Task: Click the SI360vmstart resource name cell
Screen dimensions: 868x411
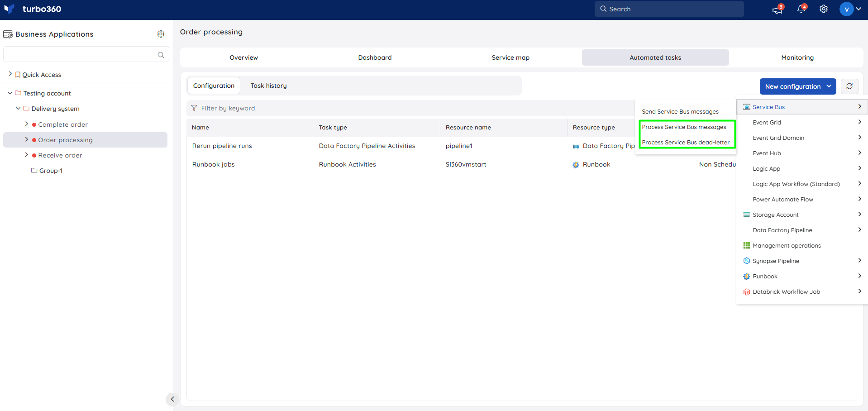Action: click(466, 164)
